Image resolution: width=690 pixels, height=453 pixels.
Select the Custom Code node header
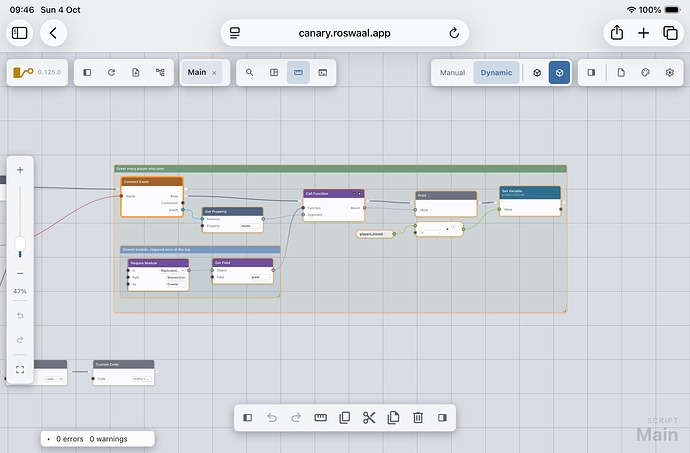click(x=124, y=364)
